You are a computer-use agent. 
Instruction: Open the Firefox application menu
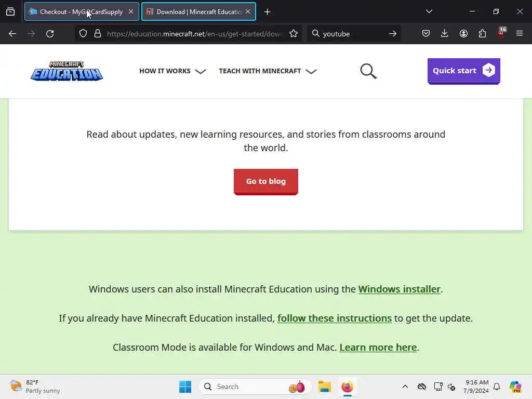point(520,34)
